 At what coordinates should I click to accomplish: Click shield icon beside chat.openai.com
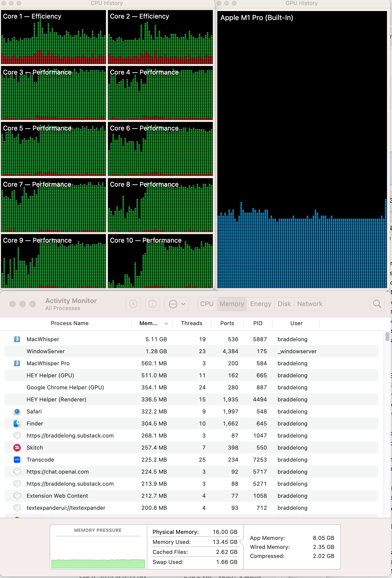17,472
